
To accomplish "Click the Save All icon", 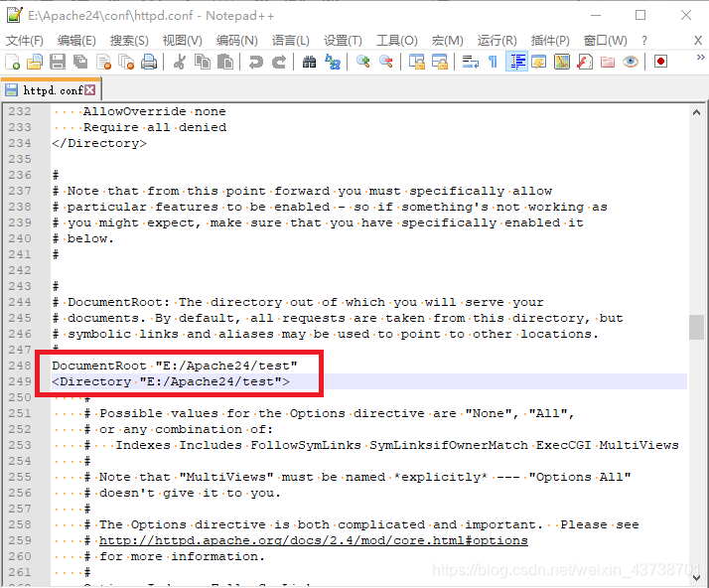I will point(80,62).
